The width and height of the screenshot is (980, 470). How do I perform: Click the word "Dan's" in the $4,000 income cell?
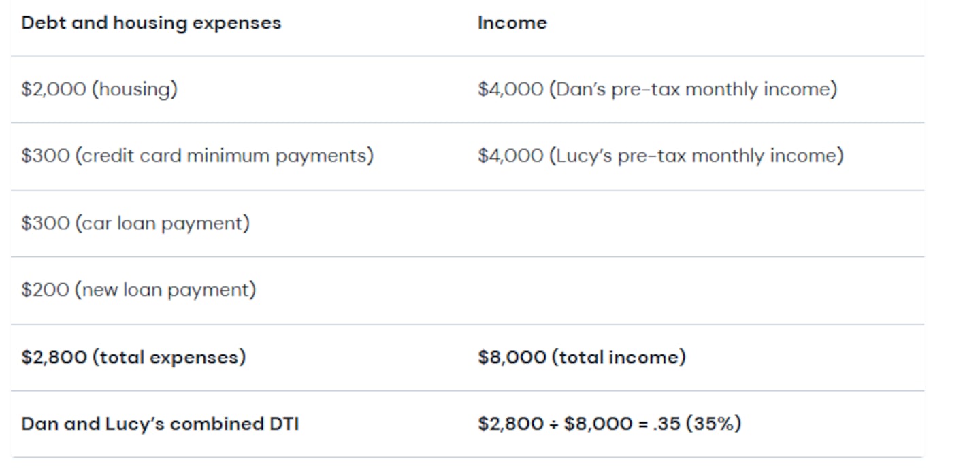point(581,89)
